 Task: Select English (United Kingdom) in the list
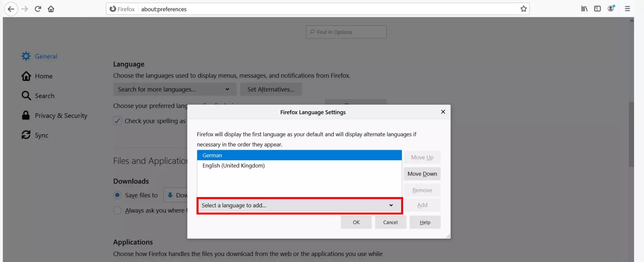[299, 166]
